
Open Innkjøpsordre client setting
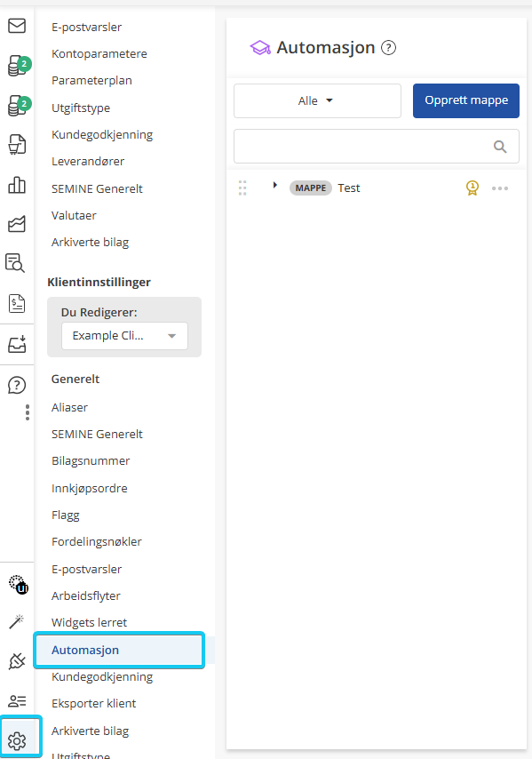[x=90, y=489]
